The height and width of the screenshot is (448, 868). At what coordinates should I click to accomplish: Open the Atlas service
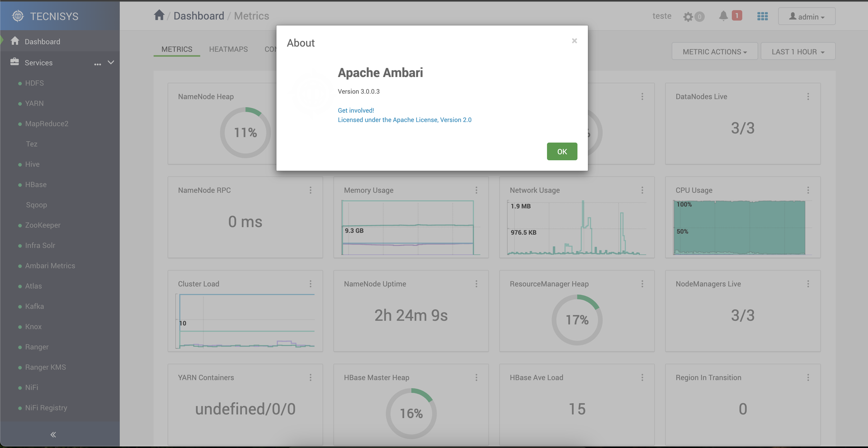33,286
